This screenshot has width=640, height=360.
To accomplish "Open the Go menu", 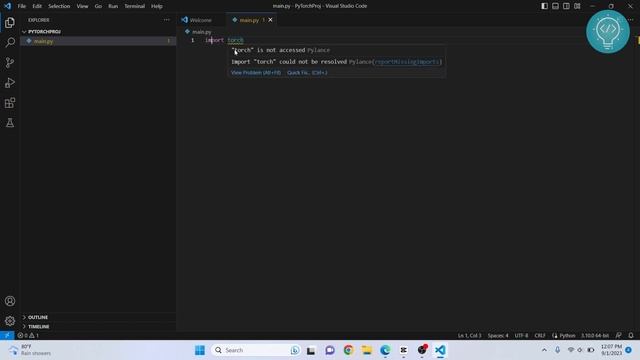I will pyautogui.click(x=98, y=6).
